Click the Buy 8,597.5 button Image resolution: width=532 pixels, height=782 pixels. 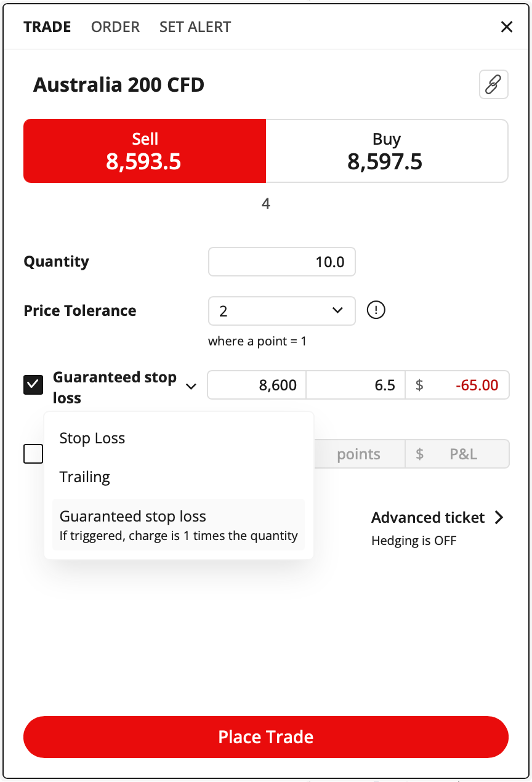point(387,151)
